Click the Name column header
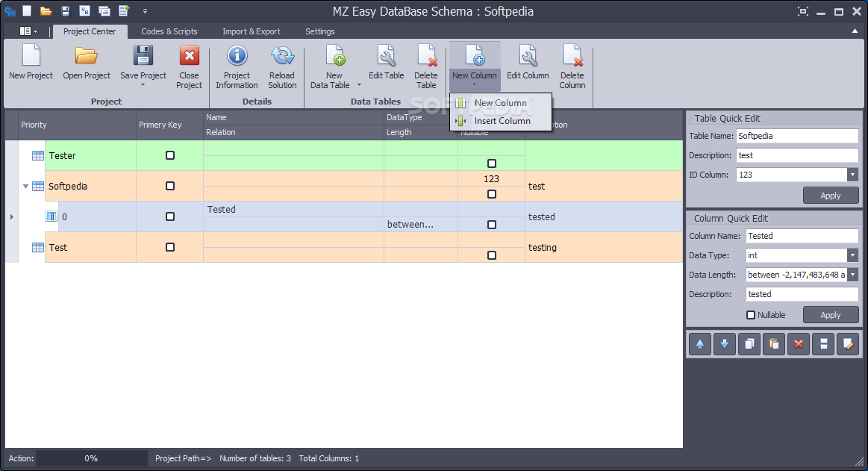The image size is (868, 471). (293, 117)
